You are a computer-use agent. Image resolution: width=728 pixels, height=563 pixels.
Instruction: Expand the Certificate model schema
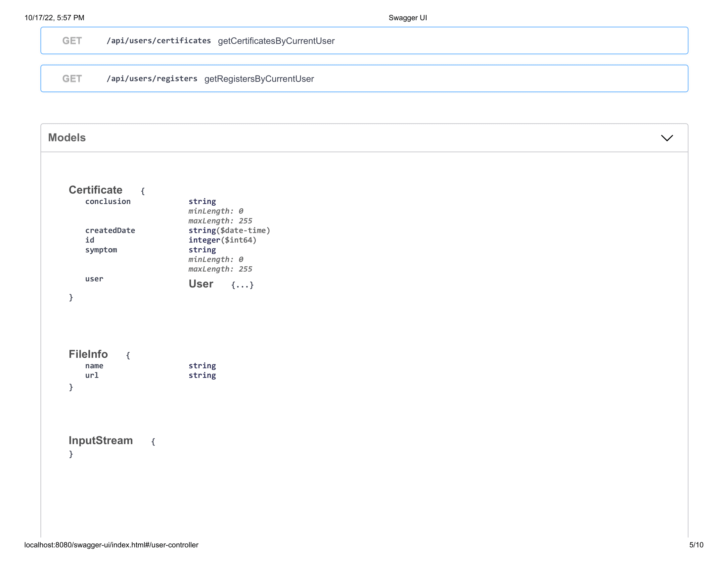[x=95, y=189]
